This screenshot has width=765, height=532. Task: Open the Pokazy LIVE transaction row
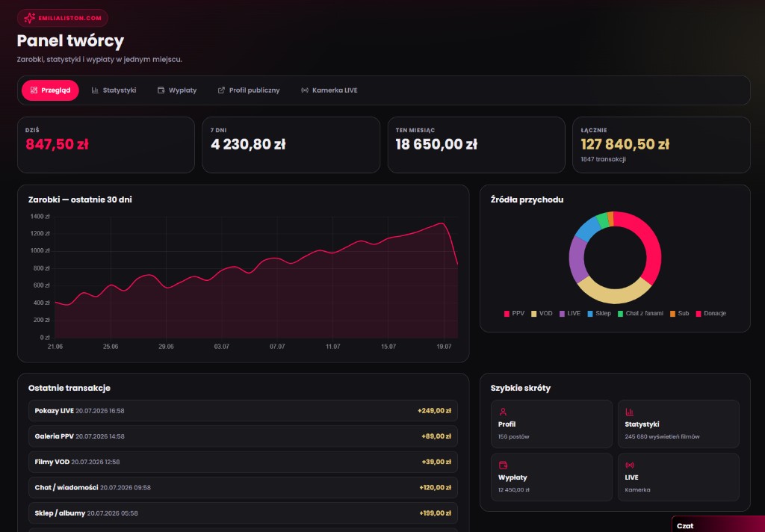pos(243,411)
